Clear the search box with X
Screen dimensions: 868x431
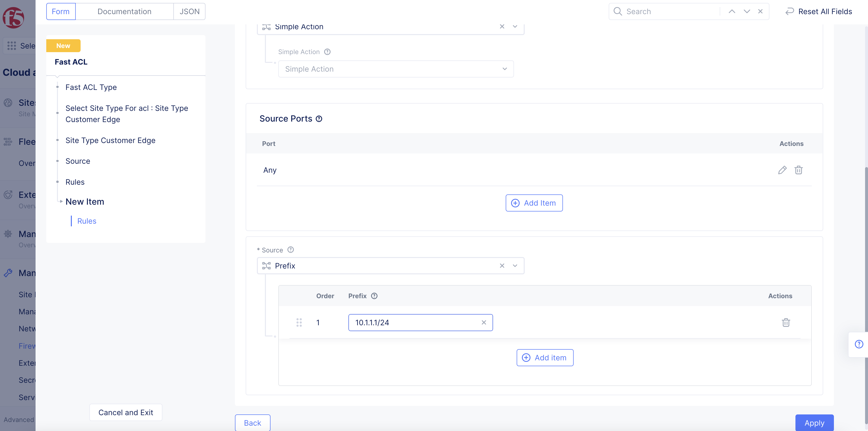click(x=760, y=11)
